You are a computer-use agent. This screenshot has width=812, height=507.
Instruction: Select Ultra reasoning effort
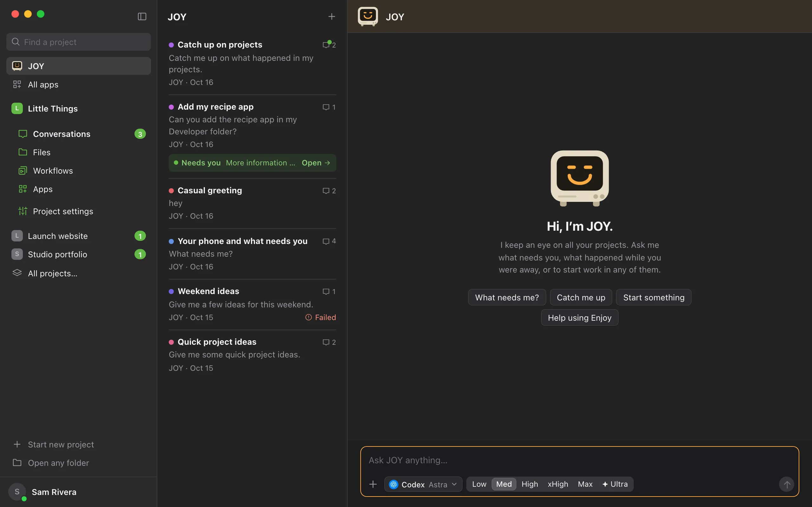(x=615, y=484)
